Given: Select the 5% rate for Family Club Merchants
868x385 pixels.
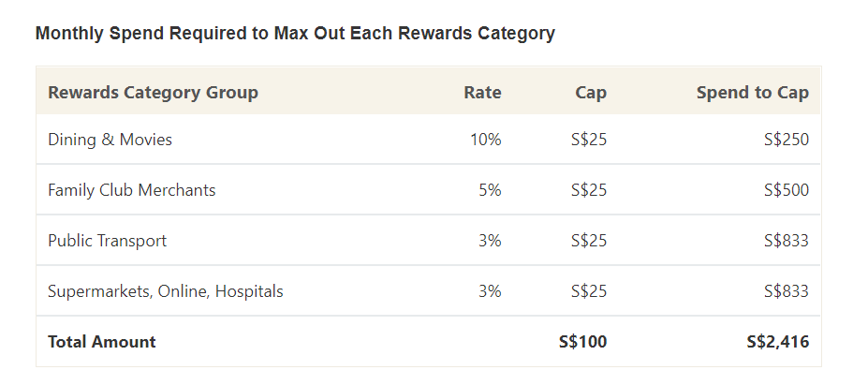Looking at the screenshot, I should [490, 190].
